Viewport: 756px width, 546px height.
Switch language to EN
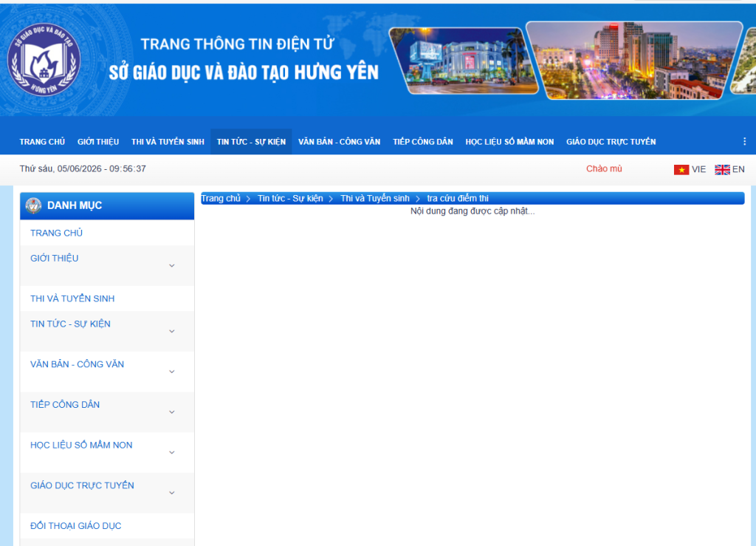(x=738, y=169)
